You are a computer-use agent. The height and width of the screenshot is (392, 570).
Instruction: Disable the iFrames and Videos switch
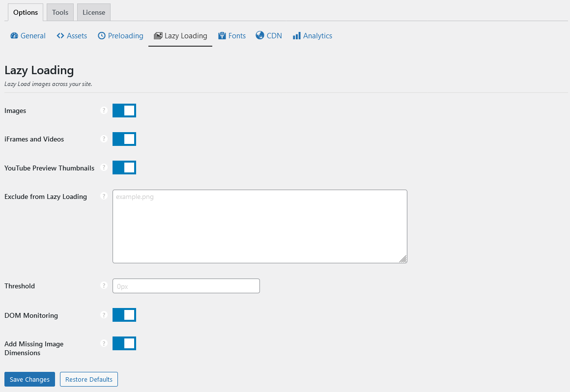(124, 139)
